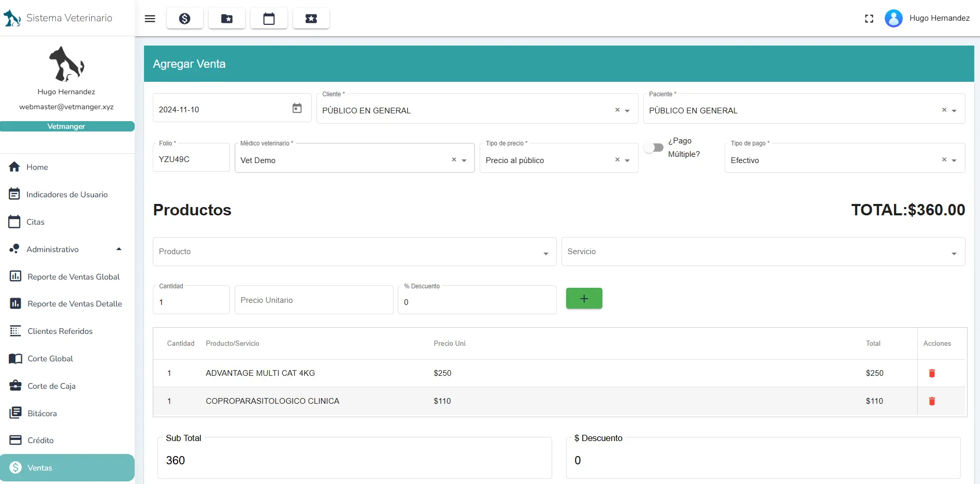Image resolution: width=980 pixels, height=484 pixels.
Task: Click the Producto/Servicio column header
Action: click(x=233, y=344)
